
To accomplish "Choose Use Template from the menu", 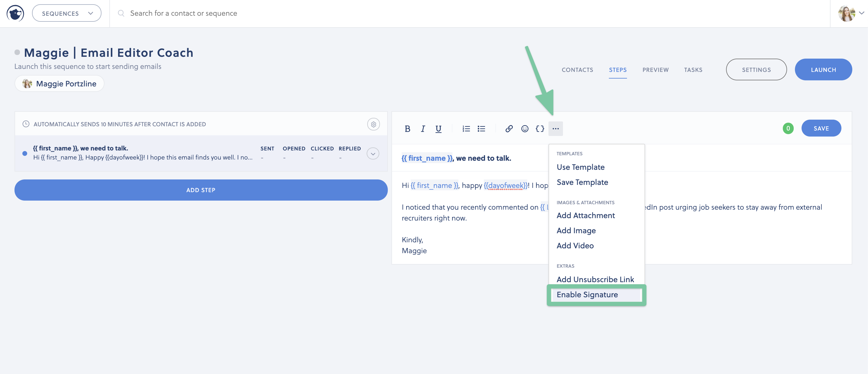I will pos(580,167).
